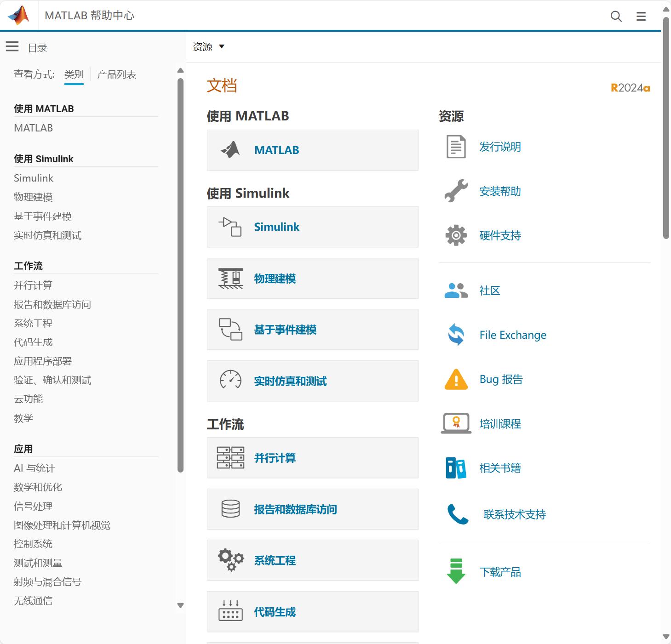
Task: Click the page scrollbar down arrow
Action: click(x=666, y=637)
